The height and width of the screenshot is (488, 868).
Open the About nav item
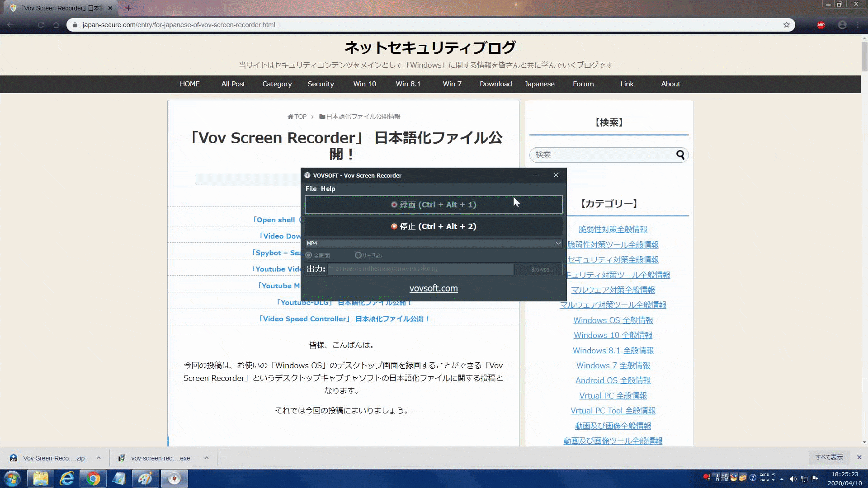click(x=670, y=84)
